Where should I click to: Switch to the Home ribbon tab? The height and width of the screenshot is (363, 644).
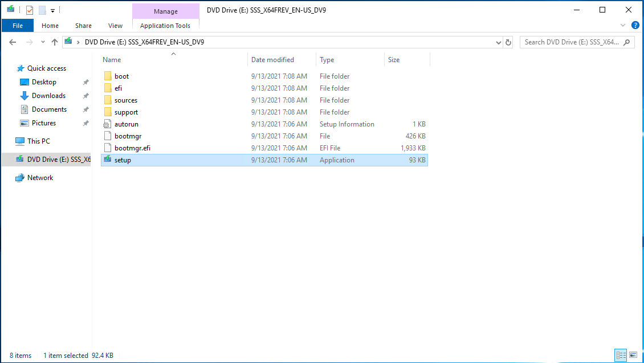pyautogui.click(x=50, y=26)
